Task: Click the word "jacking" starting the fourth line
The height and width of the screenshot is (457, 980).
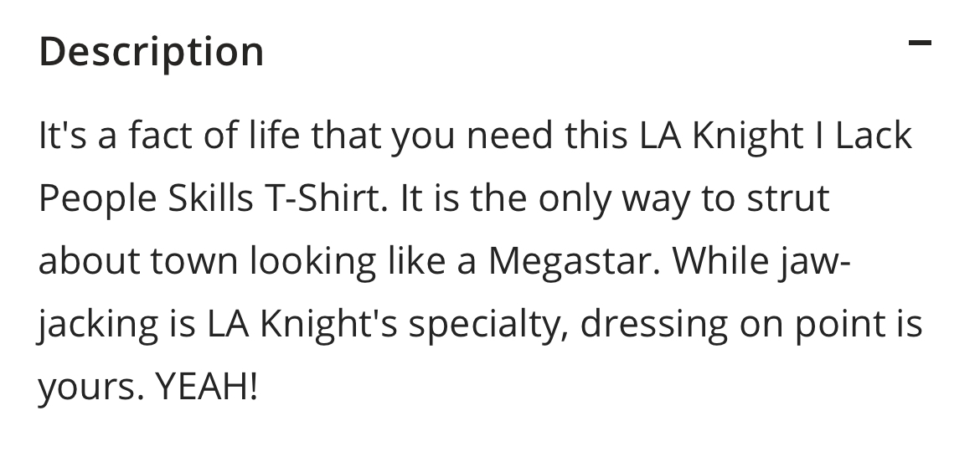Action: (x=97, y=325)
